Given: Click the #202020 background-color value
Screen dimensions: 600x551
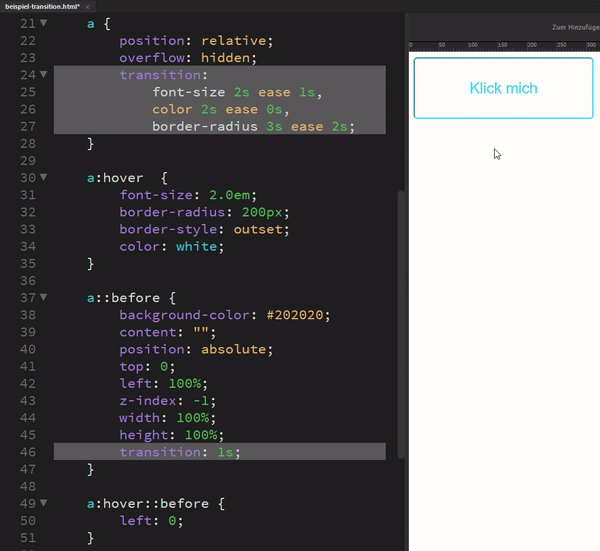Looking at the screenshot, I should 297,315.
